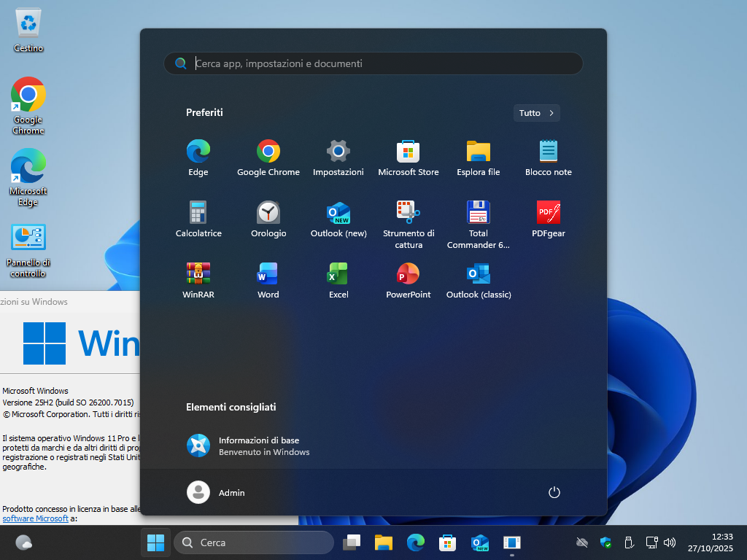Open the clock and date 27/10/2025
The height and width of the screenshot is (560, 747).
point(711,542)
